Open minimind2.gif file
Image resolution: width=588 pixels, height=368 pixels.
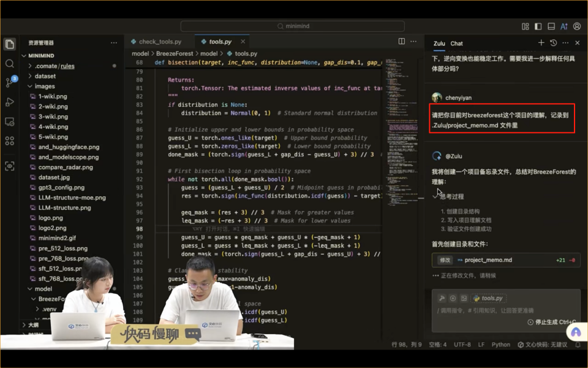tap(57, 238)
